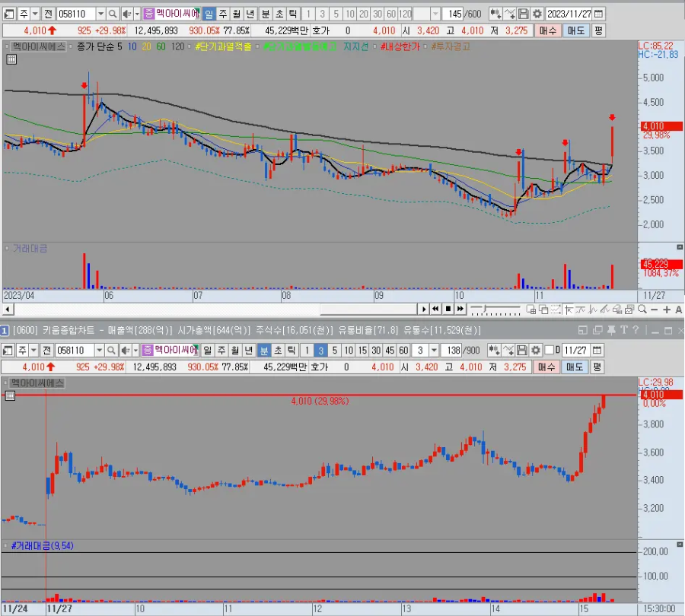Choose the 3-minute interval in bottom chart
Image resolution: width=685 pixels, height=616 pixels.
(320, 350)
